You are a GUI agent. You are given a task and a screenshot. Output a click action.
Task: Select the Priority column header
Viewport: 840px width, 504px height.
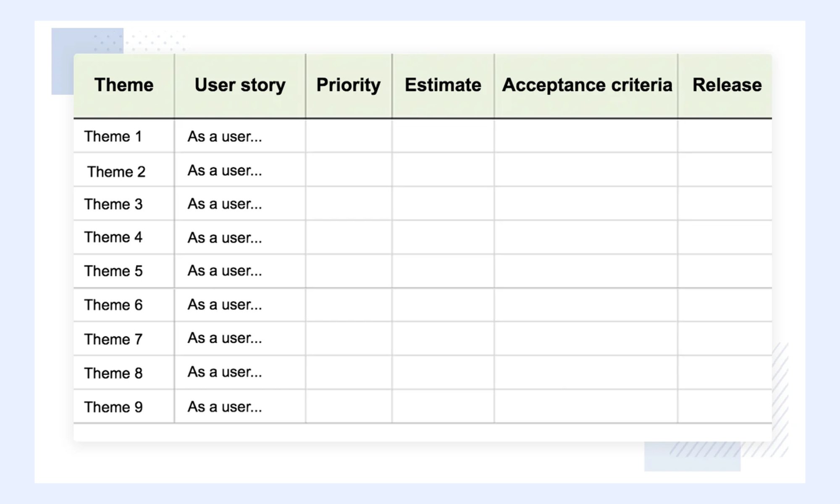tap(349, 85)
